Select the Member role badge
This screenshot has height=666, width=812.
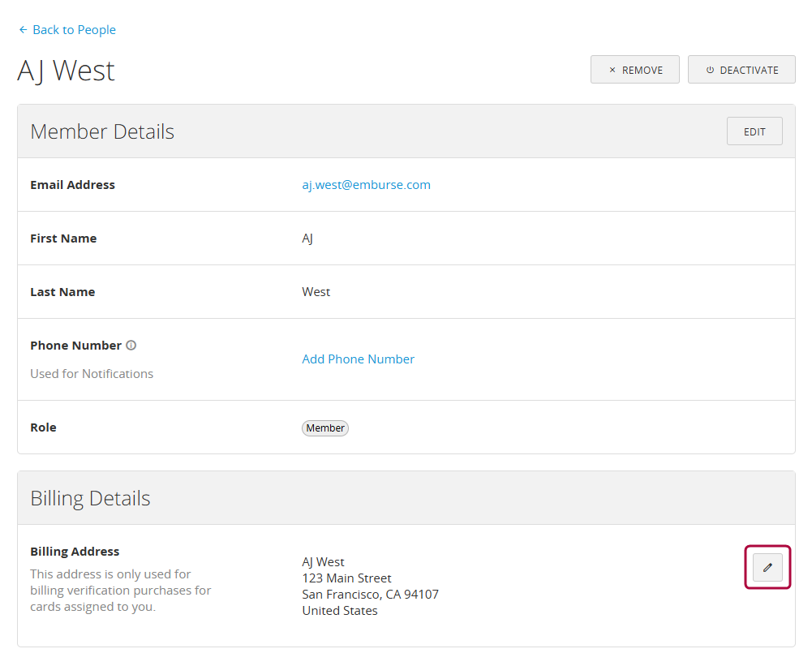(x=324, y=428)
